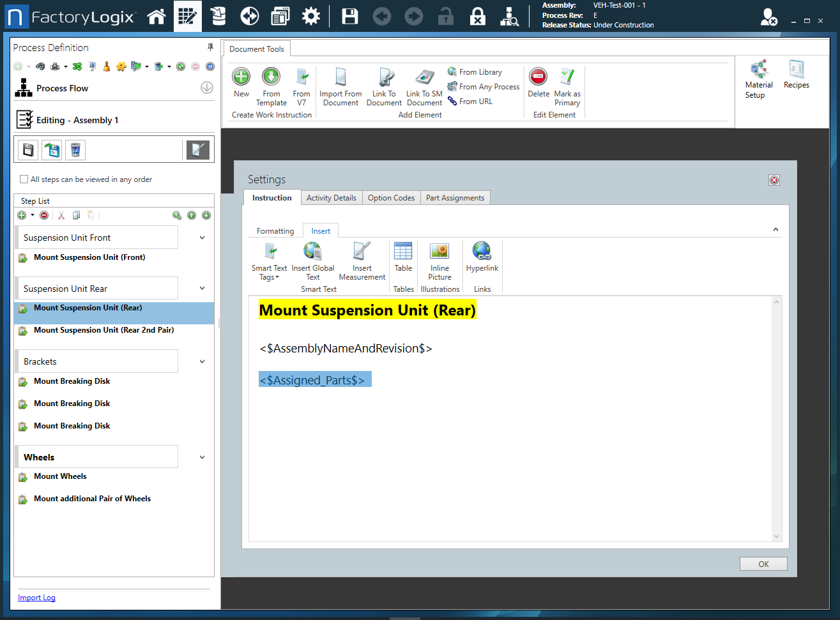
Task: Insert a Table in the instruction
Action: pos(403,252)
